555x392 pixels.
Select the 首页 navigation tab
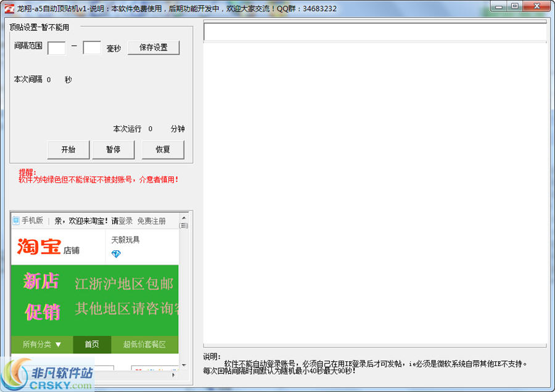[x=91, y=345]
